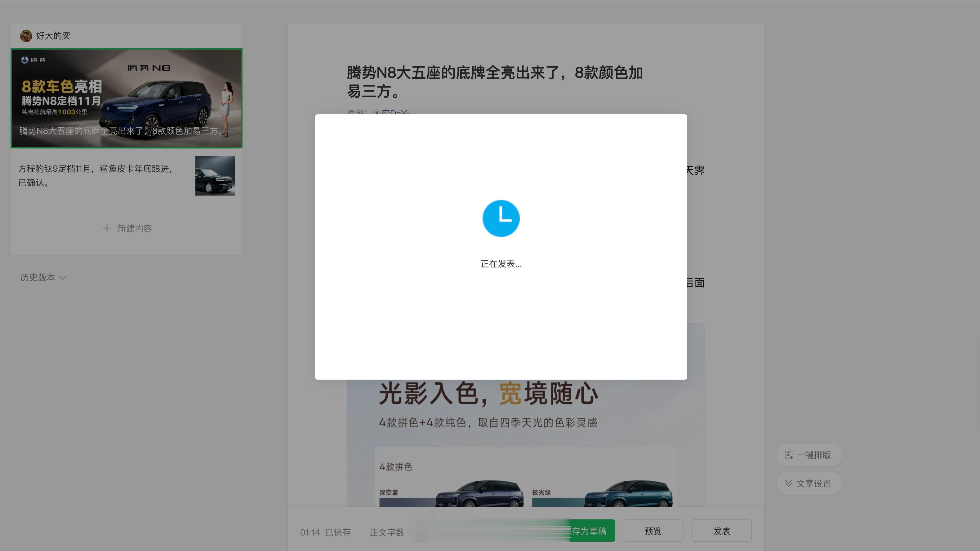Click 新建内容 to add an article
The image size is (980, 551).
[x=127, y=228]
